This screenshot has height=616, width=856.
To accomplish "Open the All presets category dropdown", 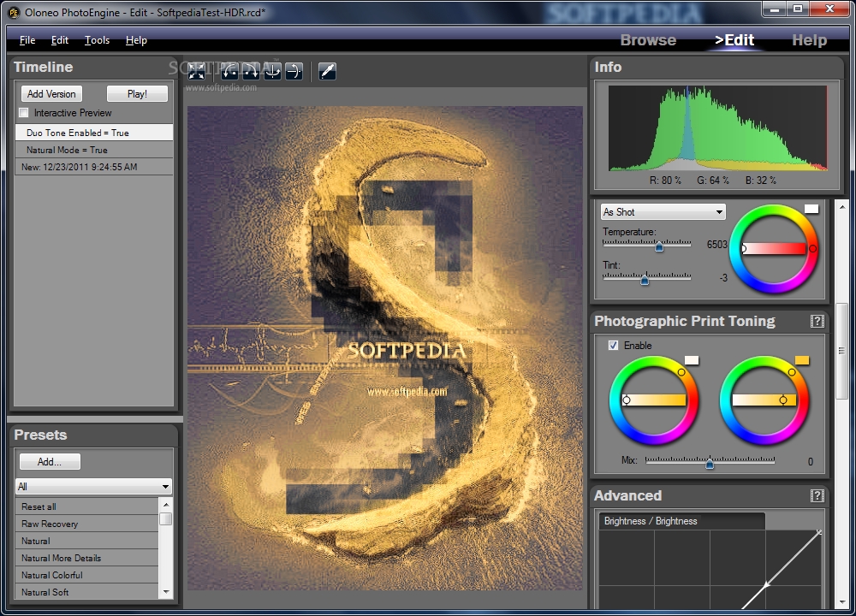I will pos(93,486).
